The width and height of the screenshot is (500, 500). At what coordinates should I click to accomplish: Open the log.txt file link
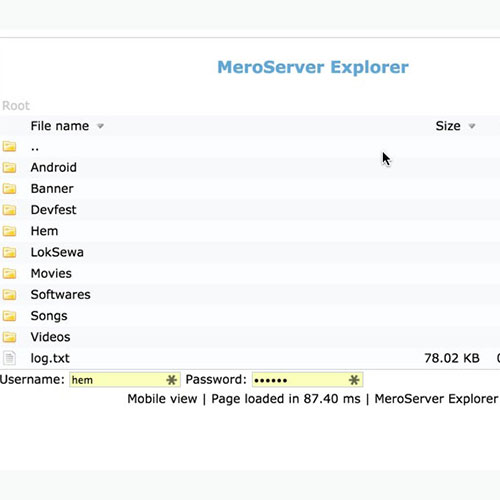[50, 358]
